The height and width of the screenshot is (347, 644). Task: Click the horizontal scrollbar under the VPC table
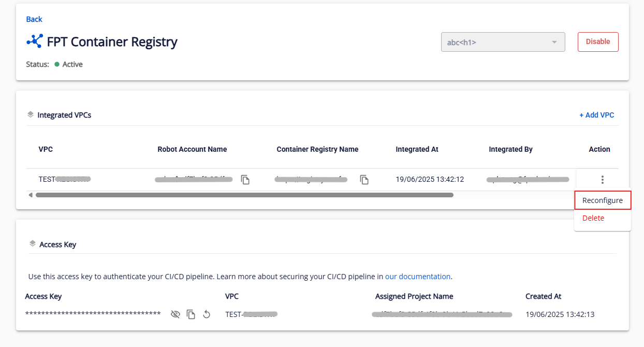[x=244, y=195]
